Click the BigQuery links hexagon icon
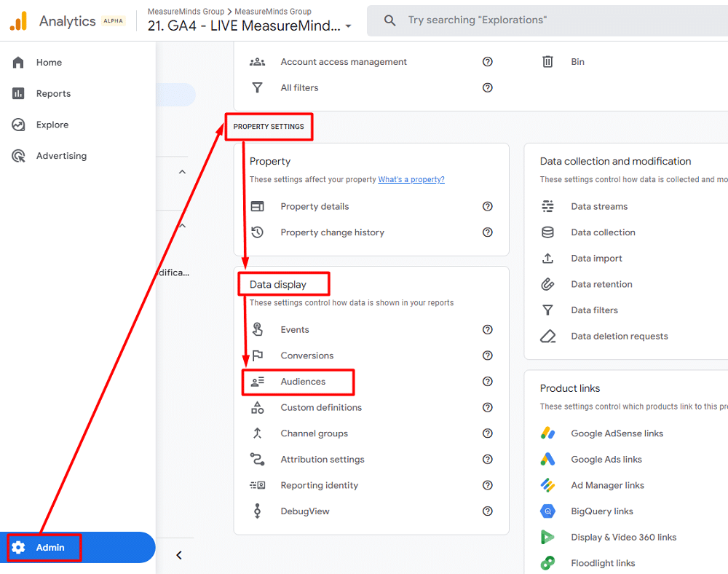 click(548, 511)
